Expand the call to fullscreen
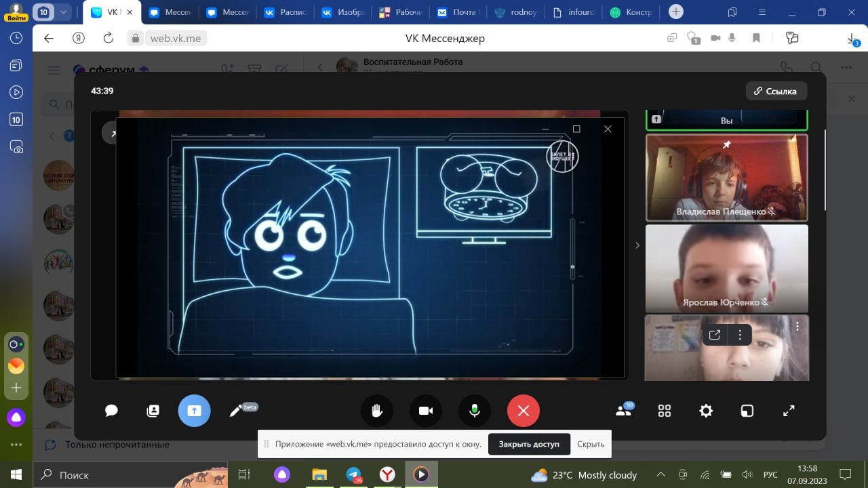The width and height of the screenshot is (868, 488). tap(789, 411)
